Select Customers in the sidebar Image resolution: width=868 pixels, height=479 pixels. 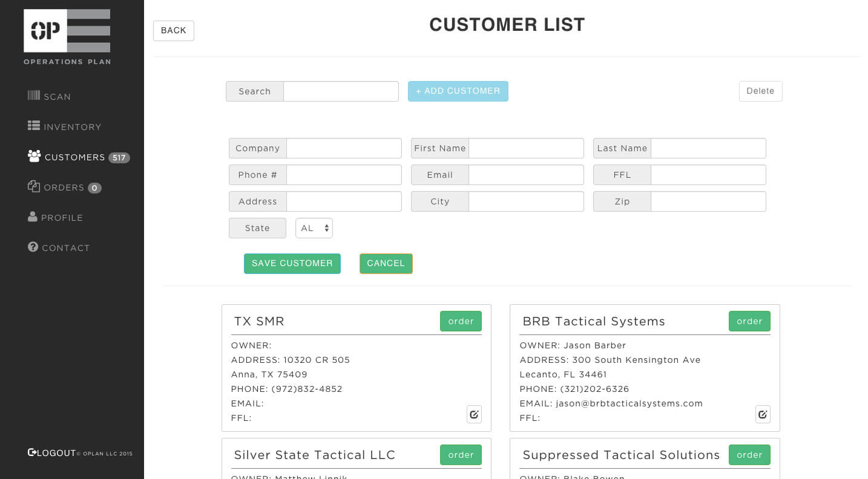75,157
